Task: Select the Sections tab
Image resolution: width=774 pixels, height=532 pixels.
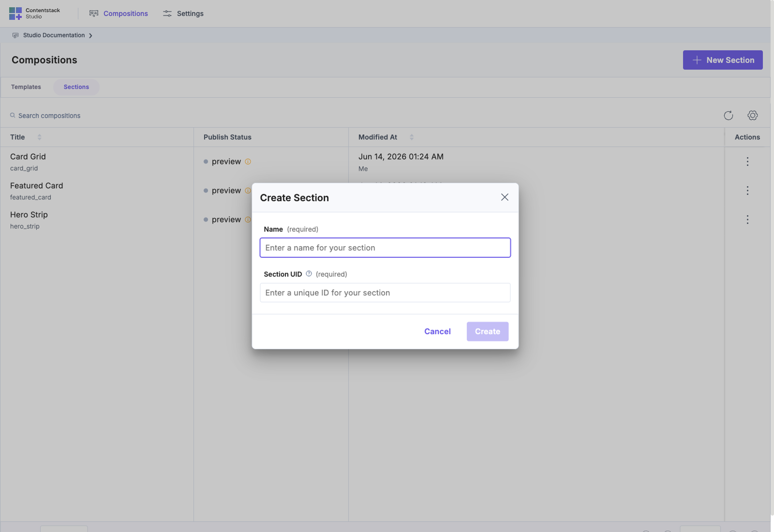Action: [x=76, y=87]
